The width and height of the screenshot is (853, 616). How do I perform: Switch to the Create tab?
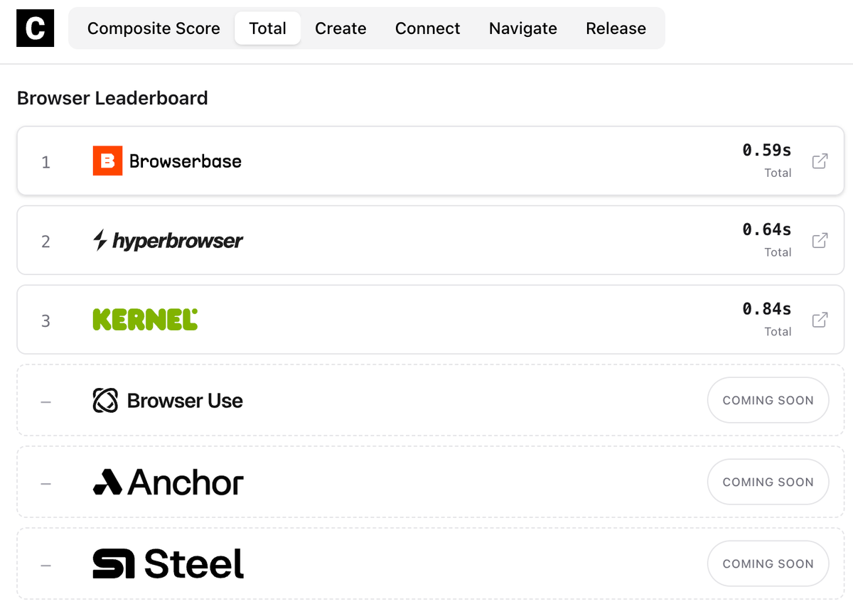[x=340, y=28]
